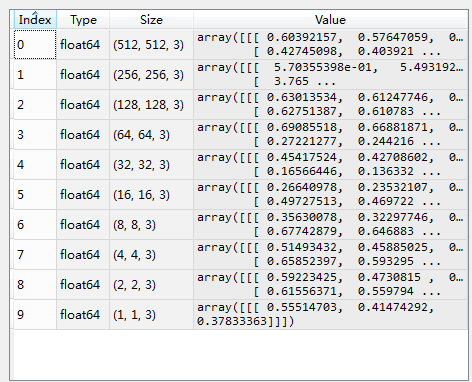The image size is (472, 382).
Task: Click size cell (4, 4, 3)
Action: (151, 254)
